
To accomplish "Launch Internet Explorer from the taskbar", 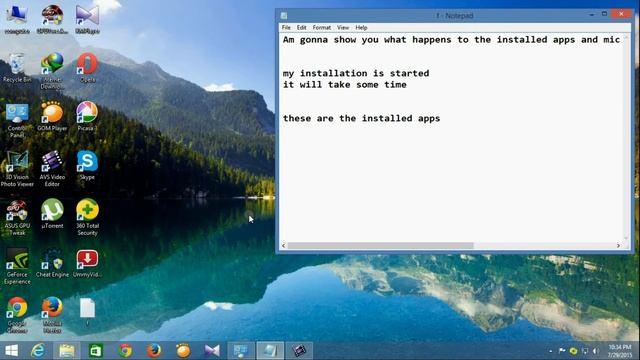I will coord(38,351).
